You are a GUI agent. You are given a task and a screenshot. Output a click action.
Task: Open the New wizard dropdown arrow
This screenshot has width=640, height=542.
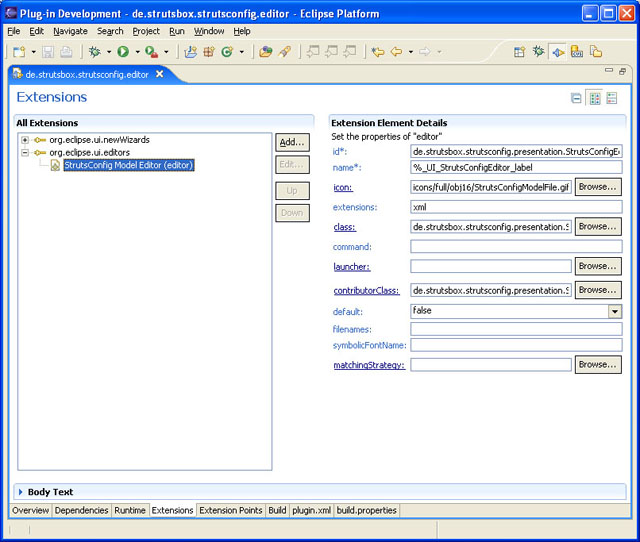coord(33,52)
